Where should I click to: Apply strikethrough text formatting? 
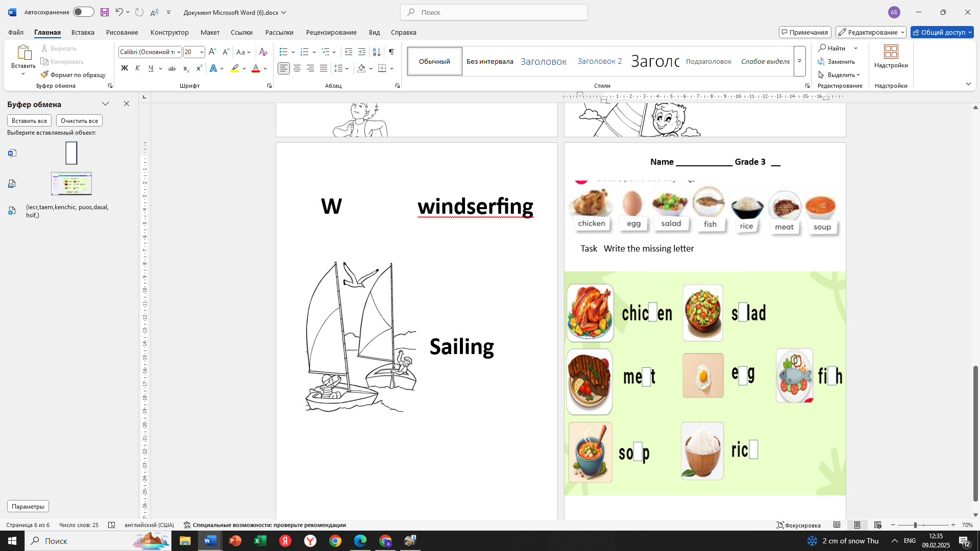click(172, 68)
